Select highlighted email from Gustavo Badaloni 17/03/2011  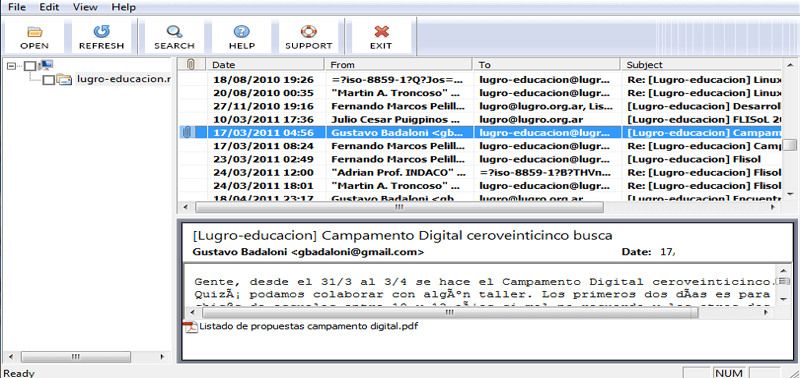click(x=480, y=133)
